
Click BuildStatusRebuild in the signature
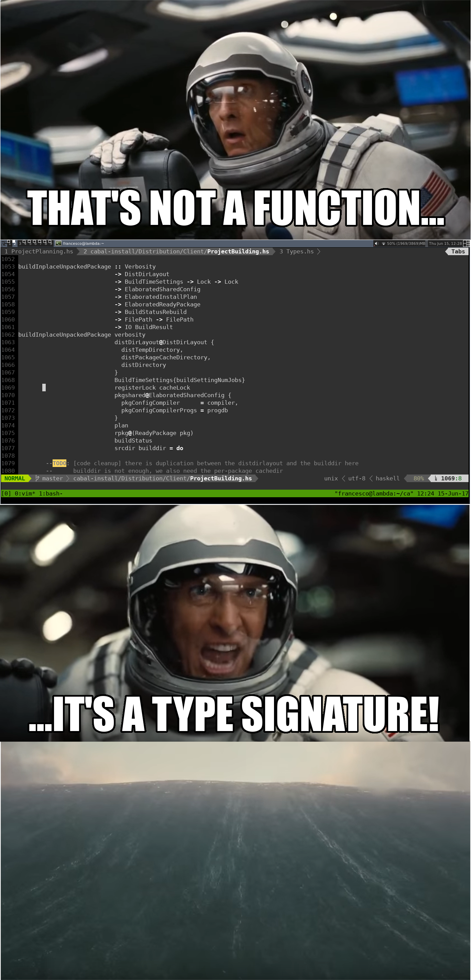click(156, 312)
